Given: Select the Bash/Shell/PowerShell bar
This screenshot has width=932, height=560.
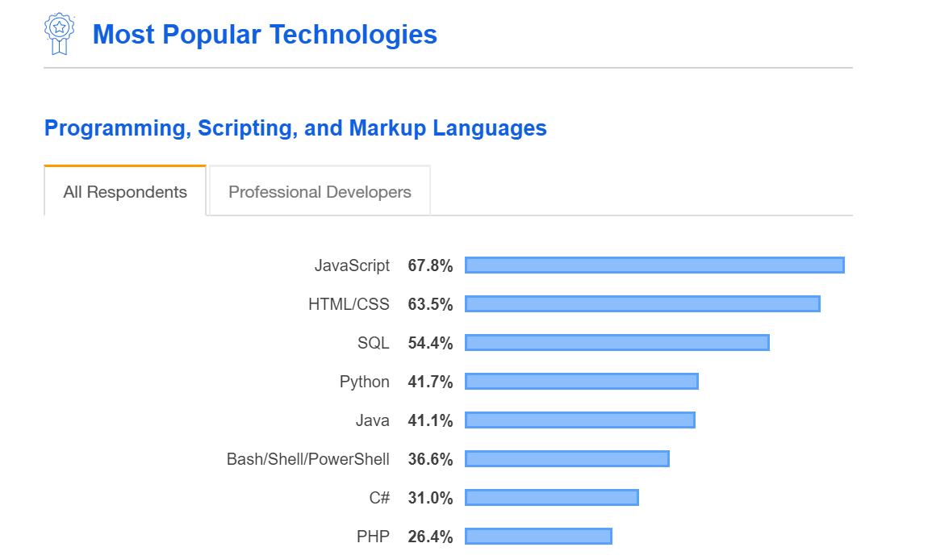Looking at the screenshot, I should pyautogui.click(x=567, y=459).
